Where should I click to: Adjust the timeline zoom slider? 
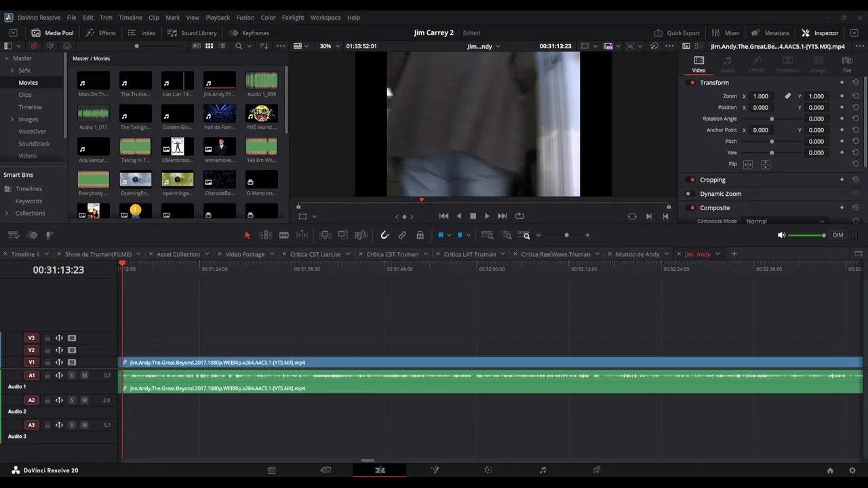[566, 235]
